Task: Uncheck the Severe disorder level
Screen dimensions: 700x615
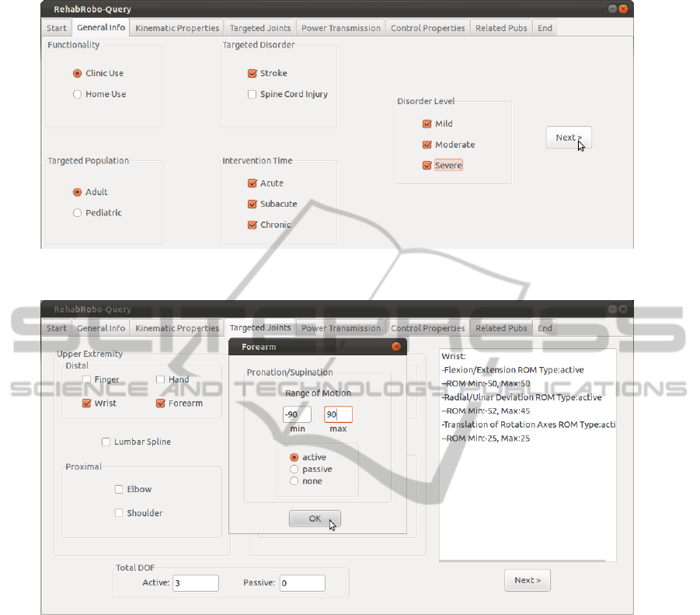Action: click(x=427, y=165)
